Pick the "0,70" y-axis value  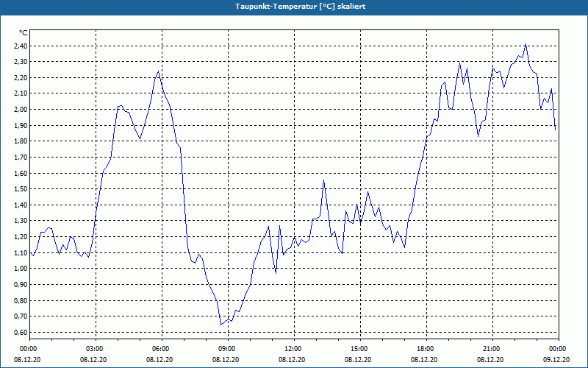[x=21, y=316]
